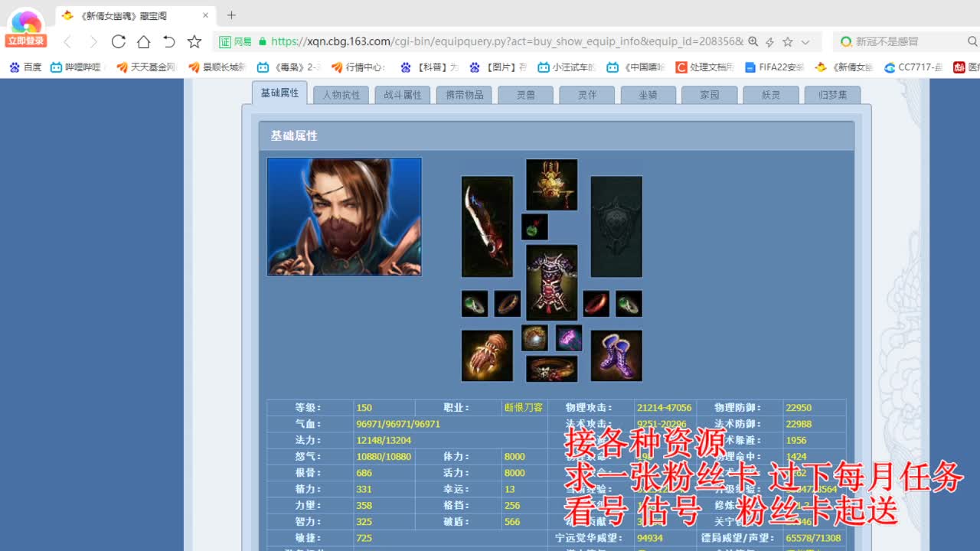Click the green orb necklace slot

pyautogui.click(x=534, y=227)
